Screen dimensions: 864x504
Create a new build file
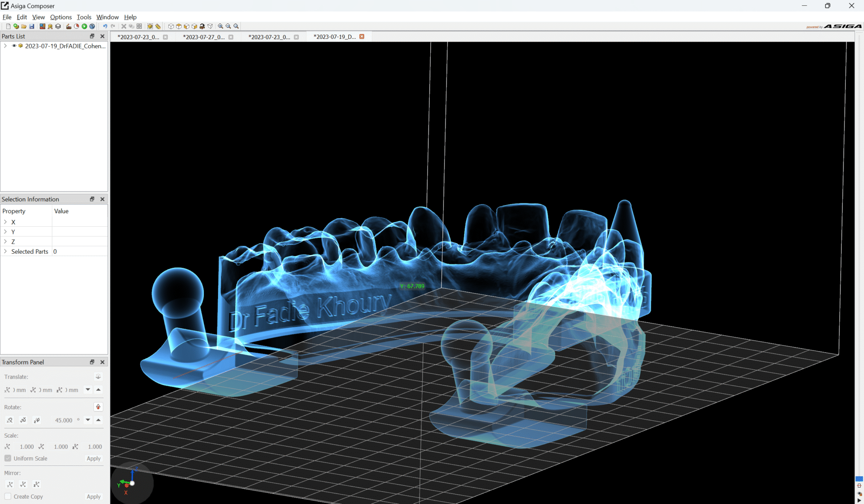8,26
